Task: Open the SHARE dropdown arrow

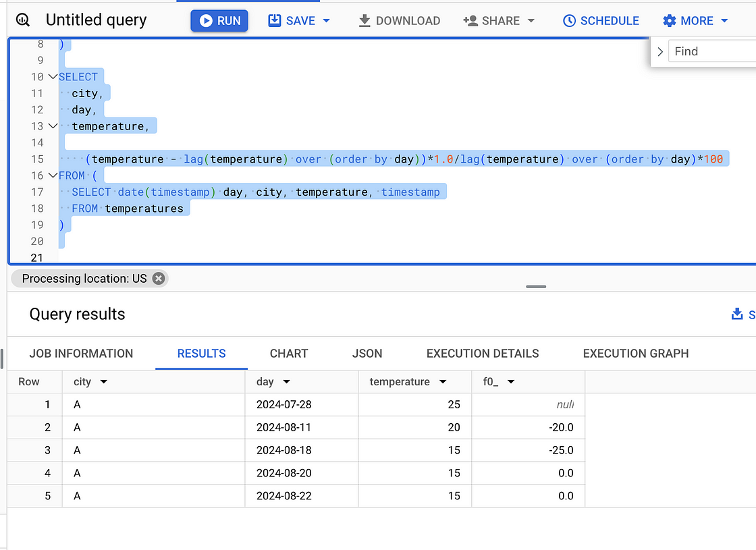Action: coord(531,21)
